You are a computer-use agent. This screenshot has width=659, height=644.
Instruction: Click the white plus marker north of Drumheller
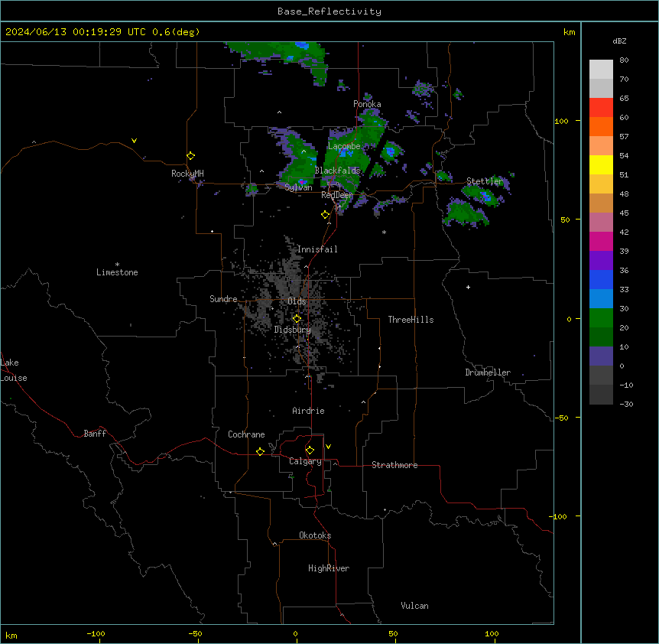pyautogui.click(x=468, y=287)
